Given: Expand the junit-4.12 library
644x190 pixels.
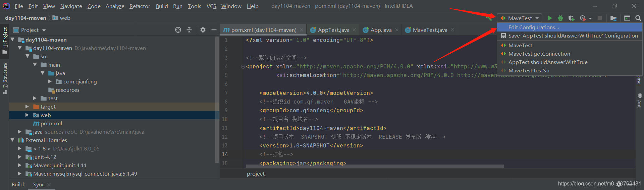Looking at the screenshot, I should pyautogui.click(x=20, y=157).
